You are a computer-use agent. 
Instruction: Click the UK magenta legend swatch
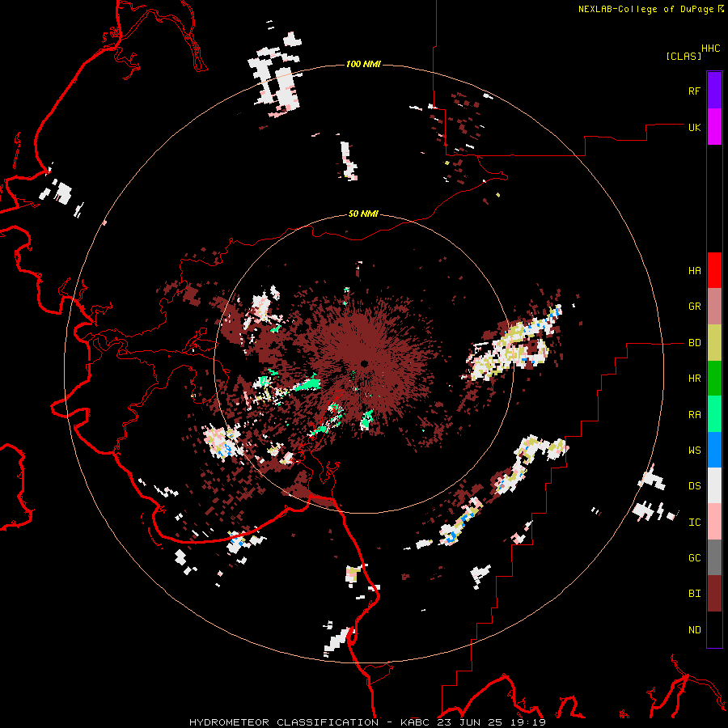[x=714, y=126]
